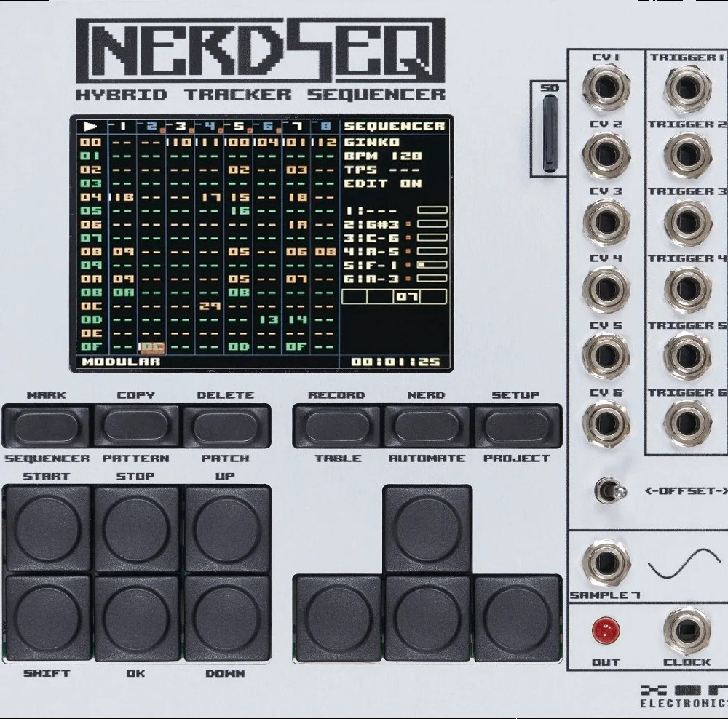Click the Sample 7 audio jack

(x=606, y=563)
